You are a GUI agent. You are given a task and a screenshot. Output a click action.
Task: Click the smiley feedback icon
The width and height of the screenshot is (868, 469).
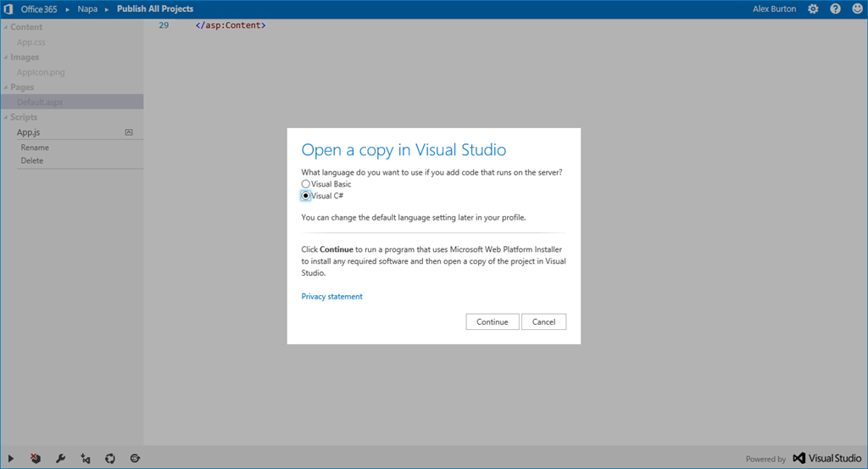click(858, 8)
